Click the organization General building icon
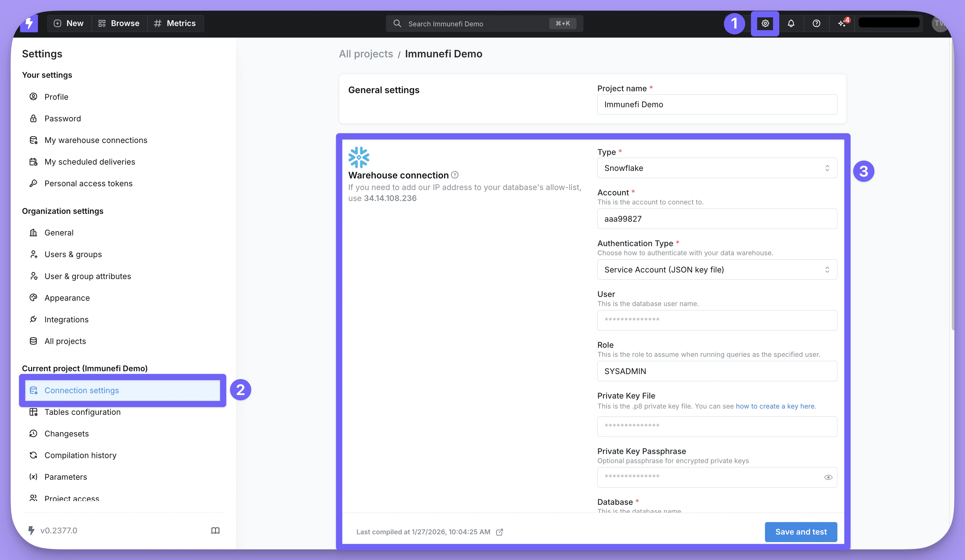This screenshot has width=965, height=560. coord(33,233)
